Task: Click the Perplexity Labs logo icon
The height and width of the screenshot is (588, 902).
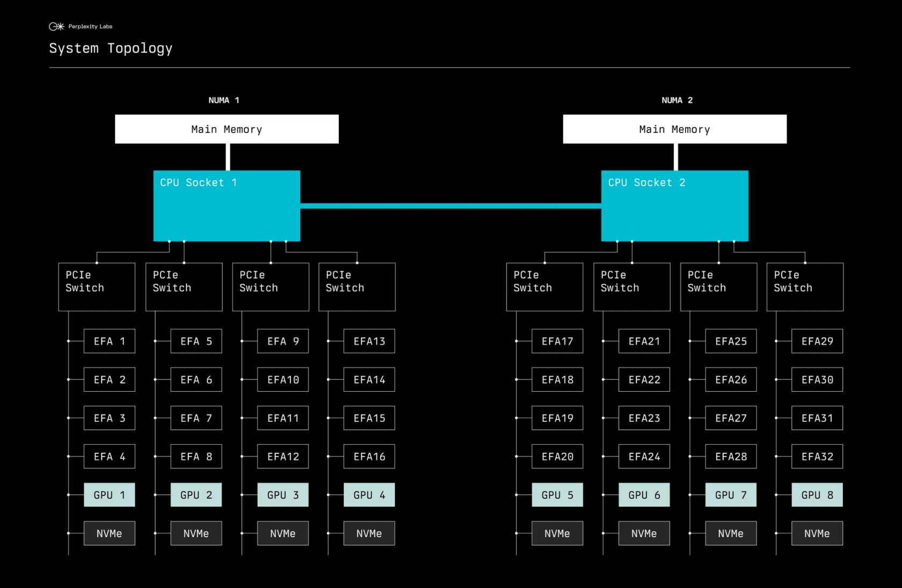Action: coord(56,26)
